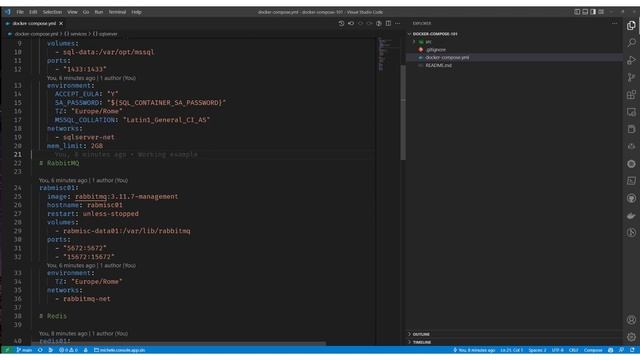Screen dimensions: 640x360
Task: Expand the OUTLINE section
Action: [421, 334]
